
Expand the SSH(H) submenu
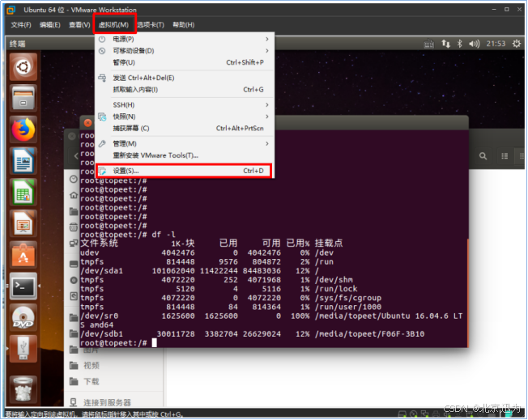point(185,105)
